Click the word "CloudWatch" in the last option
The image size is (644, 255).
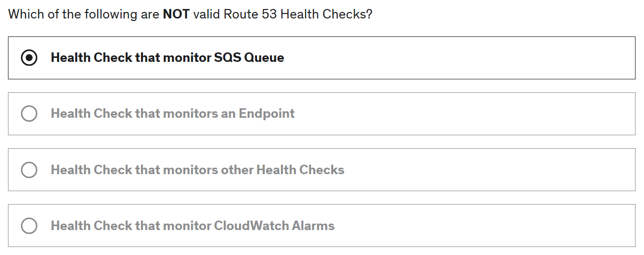(x=252, y=226)
